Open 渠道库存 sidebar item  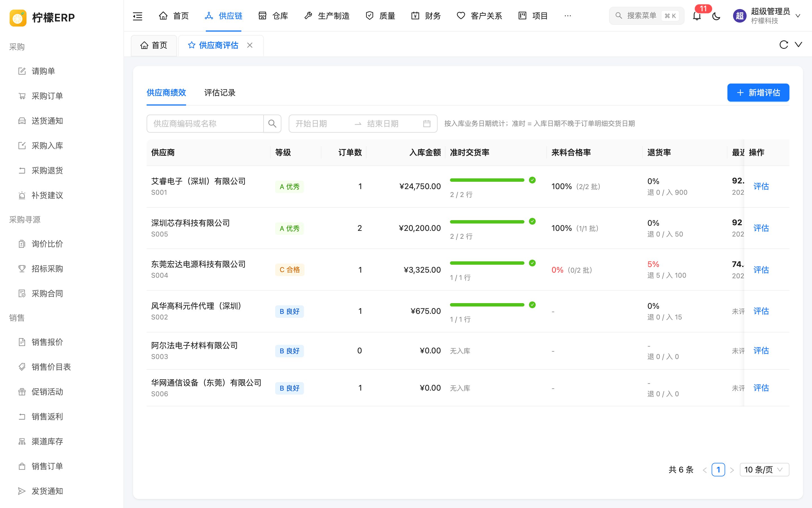(62, 441)
